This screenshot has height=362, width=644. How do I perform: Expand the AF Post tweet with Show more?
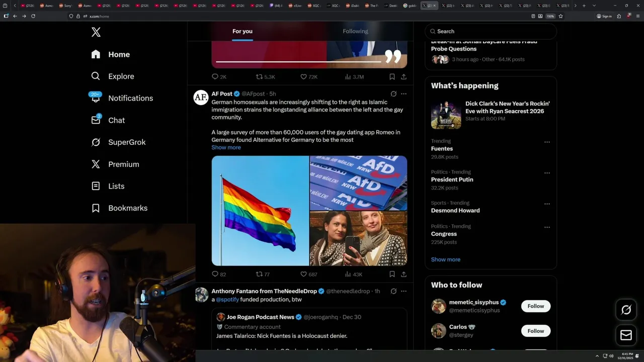point(226,147)
